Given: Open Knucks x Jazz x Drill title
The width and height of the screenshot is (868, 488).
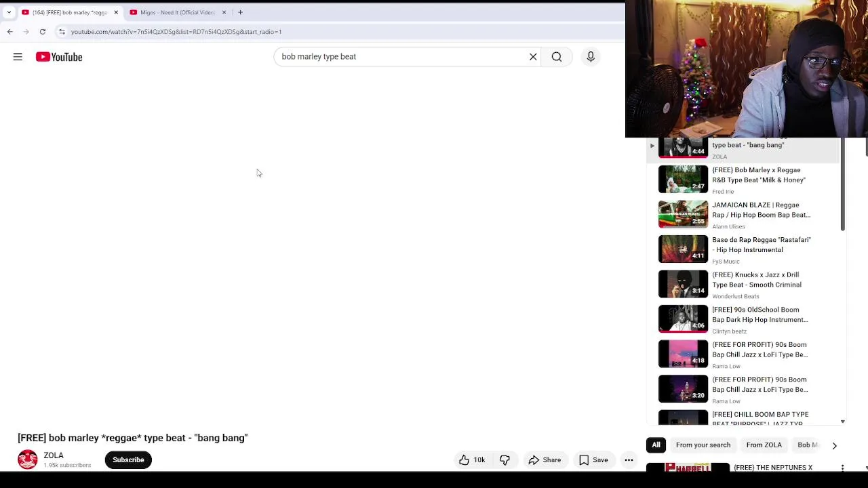Looking at the screenshot, I should [757, 280].
